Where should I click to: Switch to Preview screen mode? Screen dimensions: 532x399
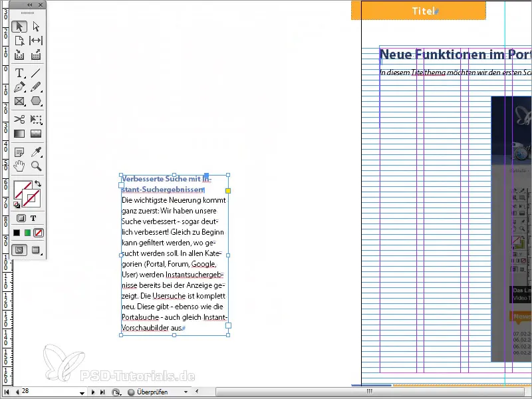(36, 249)
